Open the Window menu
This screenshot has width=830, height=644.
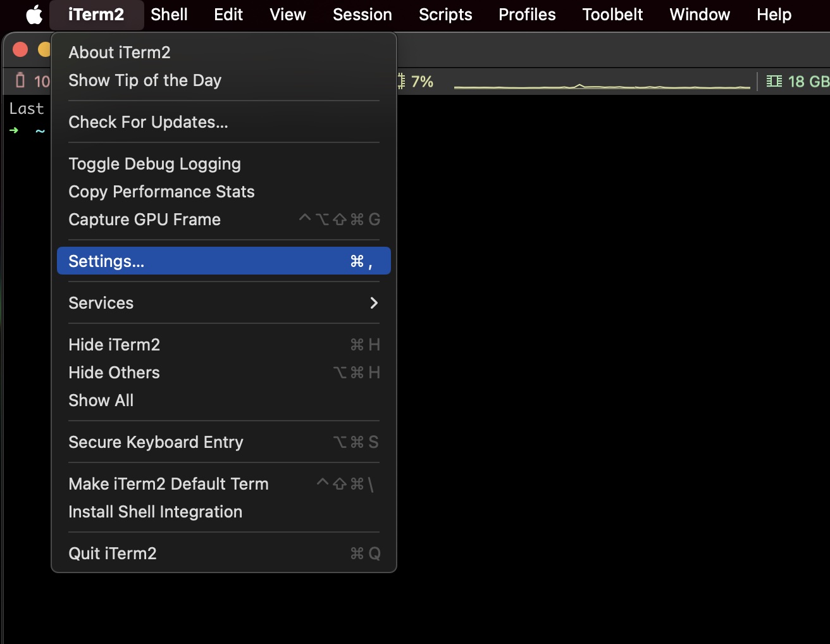point(700,14)
